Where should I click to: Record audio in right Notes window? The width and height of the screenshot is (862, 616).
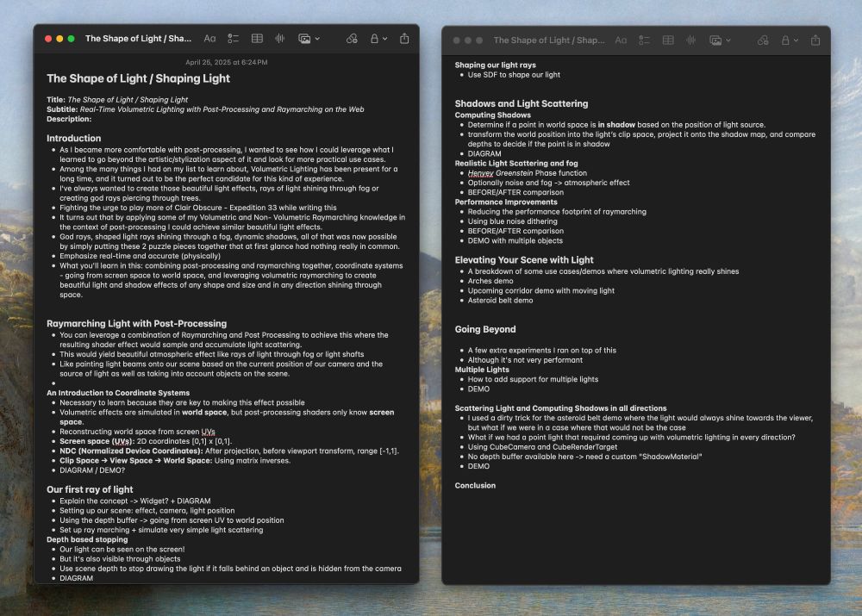point(691,40)
